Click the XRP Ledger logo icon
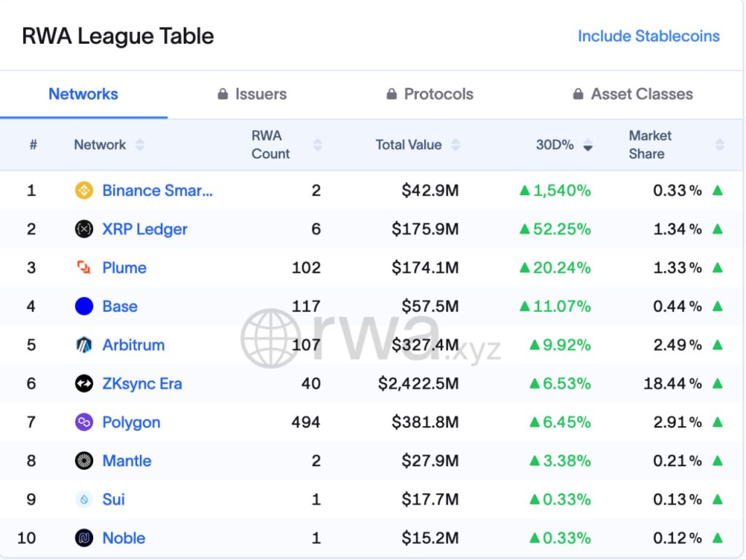 pyautogui.click(x=85, y=229)
